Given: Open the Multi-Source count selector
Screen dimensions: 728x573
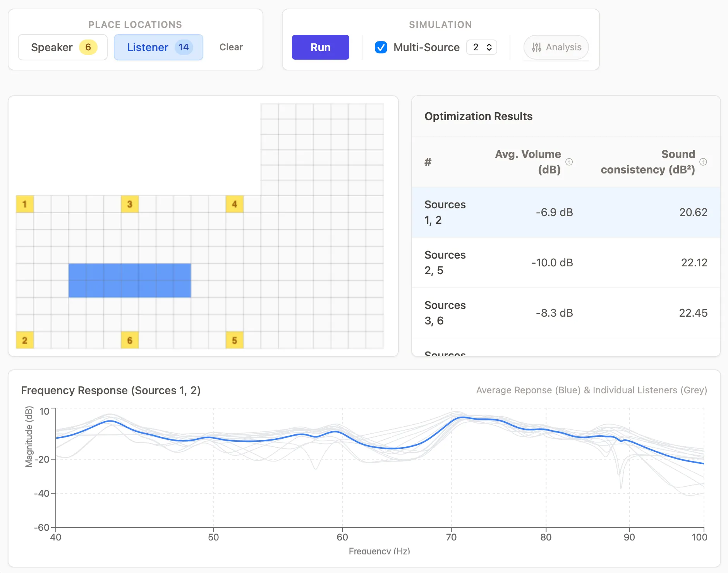Looking at the screenshot, I should coord(482,47).
